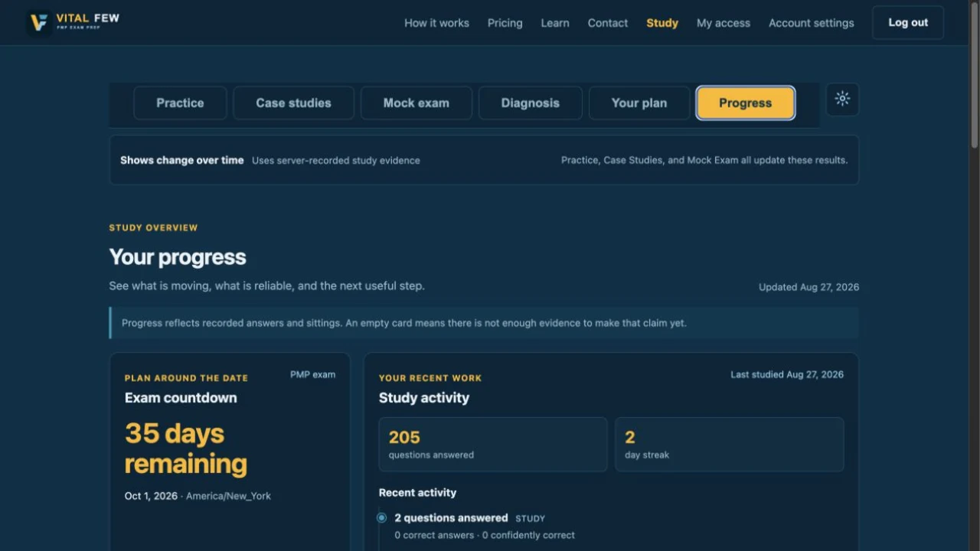Viewport: 980px width, 551px height.
Task: Open the Mock exam tab
Action: click(x=416, y=103)
